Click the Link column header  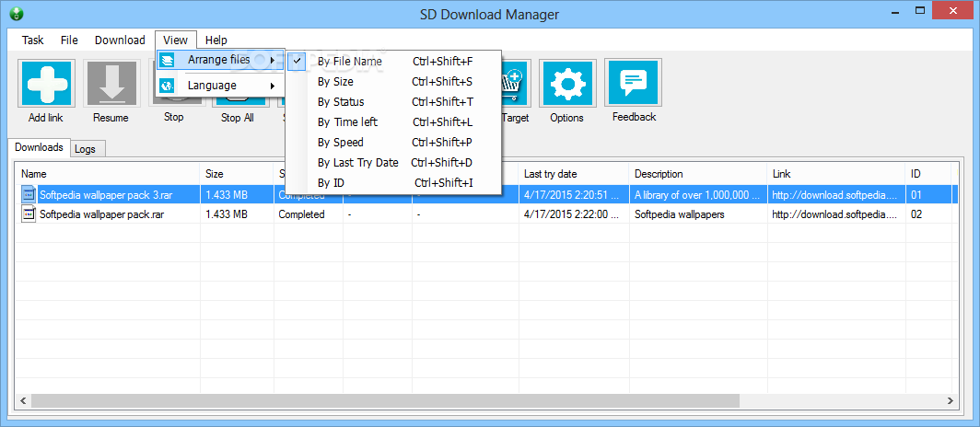coord(836,174)
